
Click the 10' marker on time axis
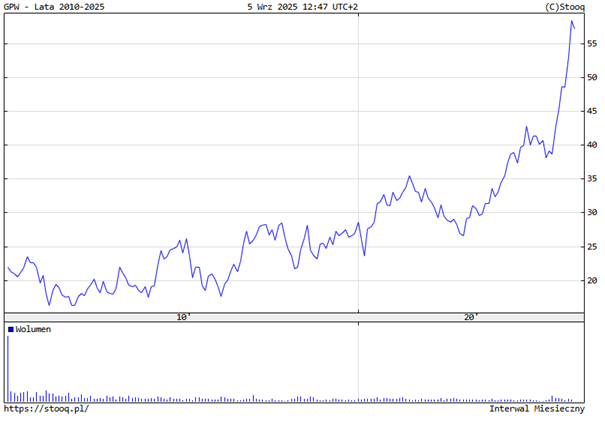pos(184,317)
